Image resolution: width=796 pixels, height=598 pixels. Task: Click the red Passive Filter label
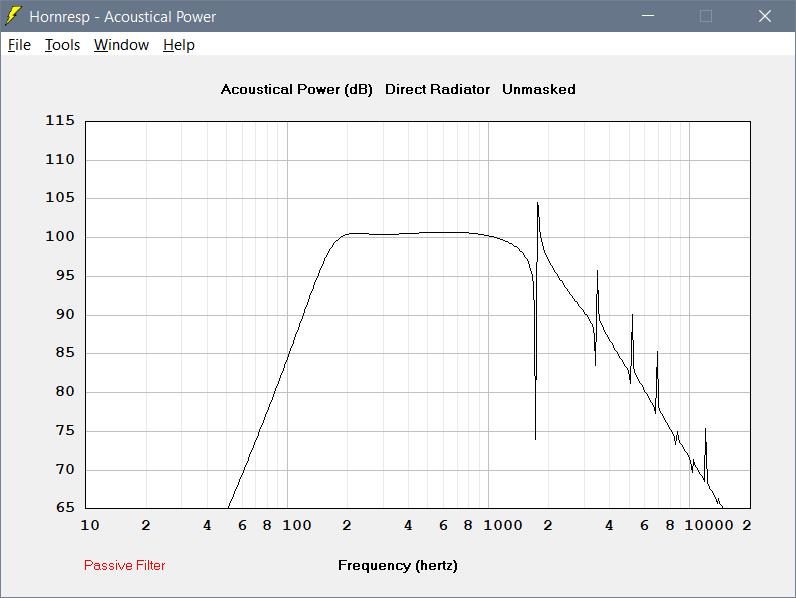[124, 565]
